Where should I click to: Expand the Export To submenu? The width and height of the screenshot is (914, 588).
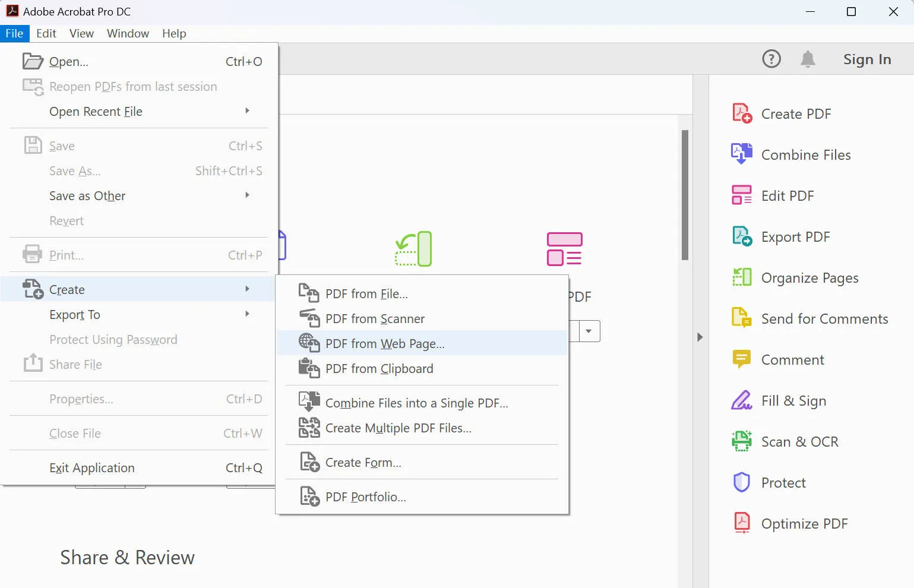coord(75,314)
